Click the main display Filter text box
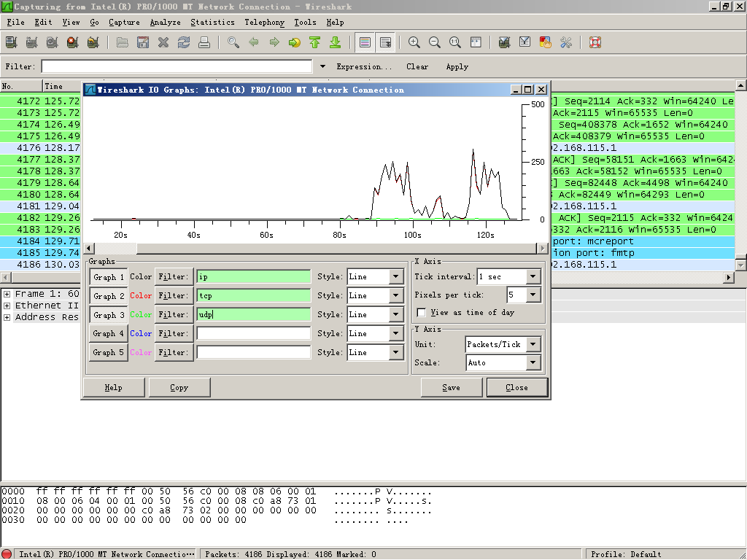747x560 pixels. 177,66
